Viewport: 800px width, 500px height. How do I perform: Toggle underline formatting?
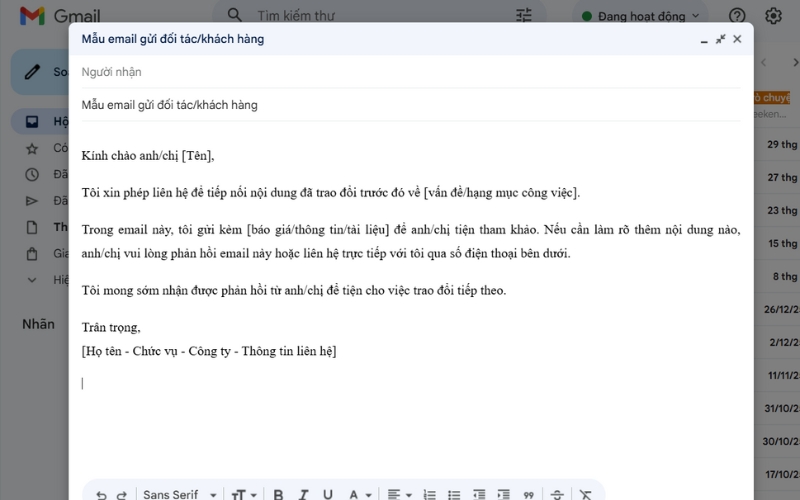pos(328,494)
